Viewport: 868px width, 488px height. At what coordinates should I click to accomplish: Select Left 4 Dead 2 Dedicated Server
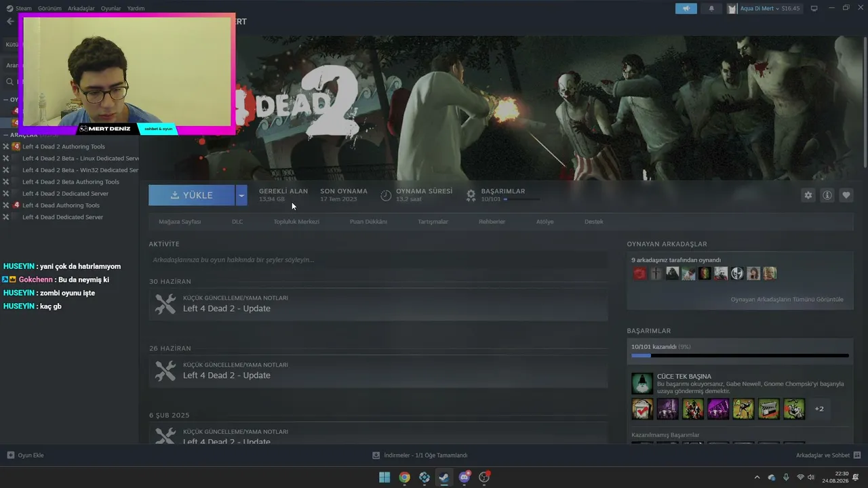[65, 193]
